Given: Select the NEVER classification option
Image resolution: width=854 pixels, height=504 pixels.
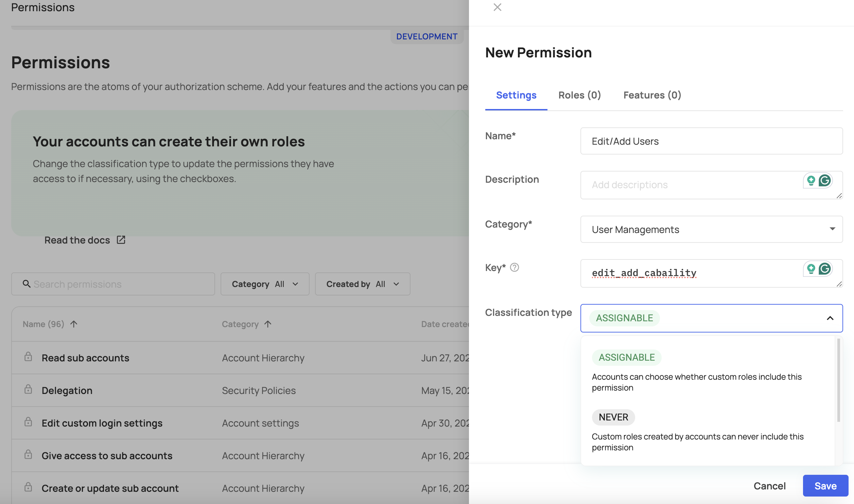Looking at the screenshot, I should pyautogui.click(x=613, y=417).
